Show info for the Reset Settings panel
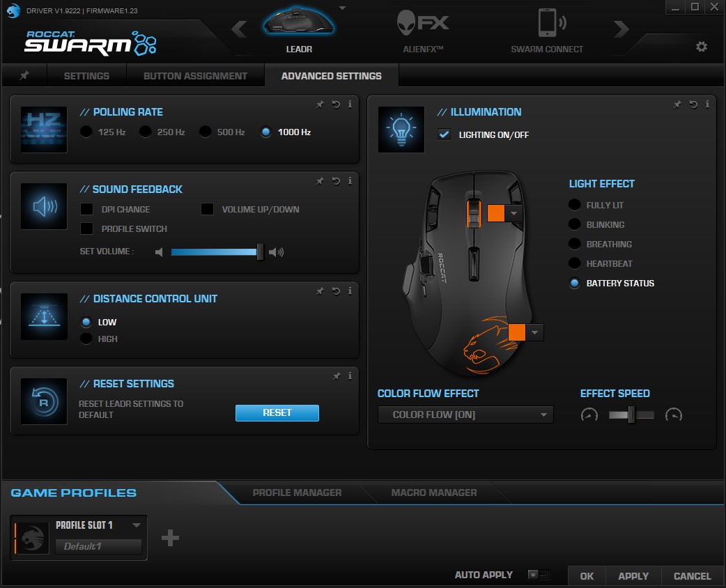This screenshot has width=726, height=588. (350, 376)
